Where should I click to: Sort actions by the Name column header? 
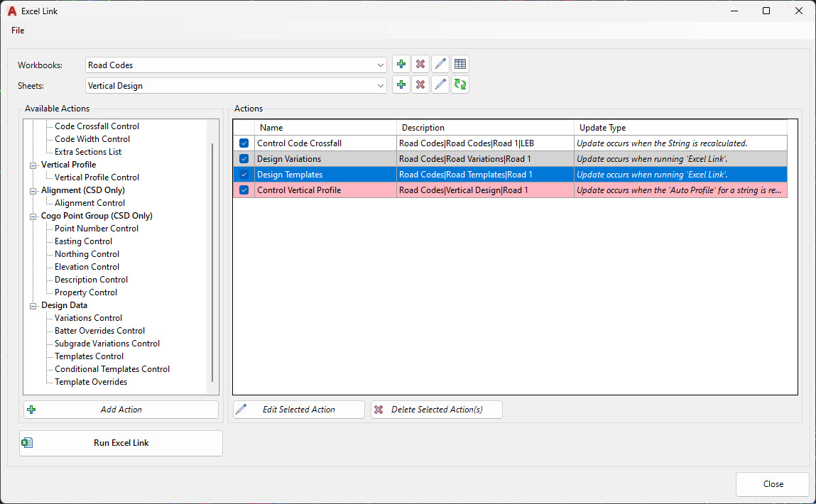[325, 128]
